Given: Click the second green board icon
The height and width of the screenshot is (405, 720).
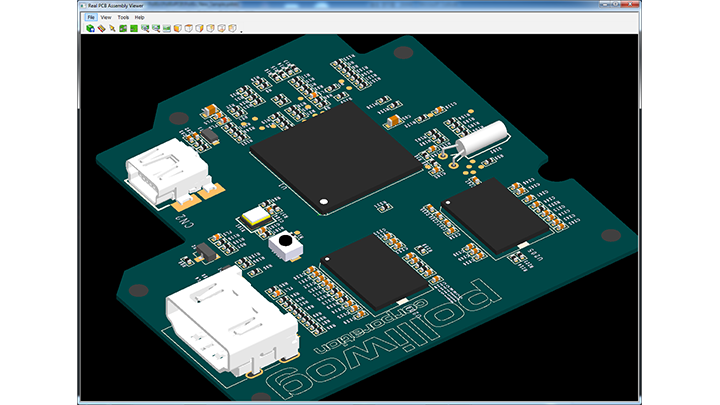Looking at the screenshot, I should coord(134,28).
